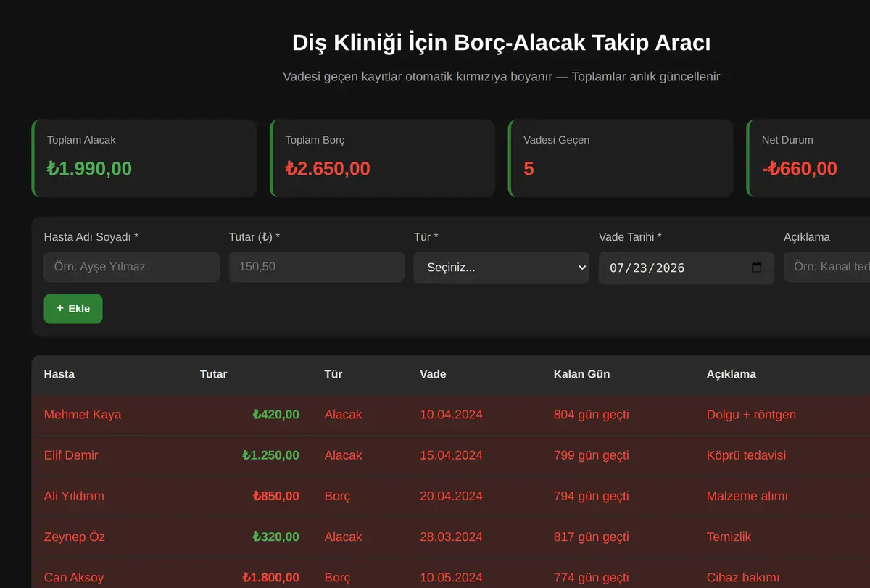Click the Vade Tarihi date value 07/23/2026
The width and height of the screenshot is (870, 588).
pos(647,268)
